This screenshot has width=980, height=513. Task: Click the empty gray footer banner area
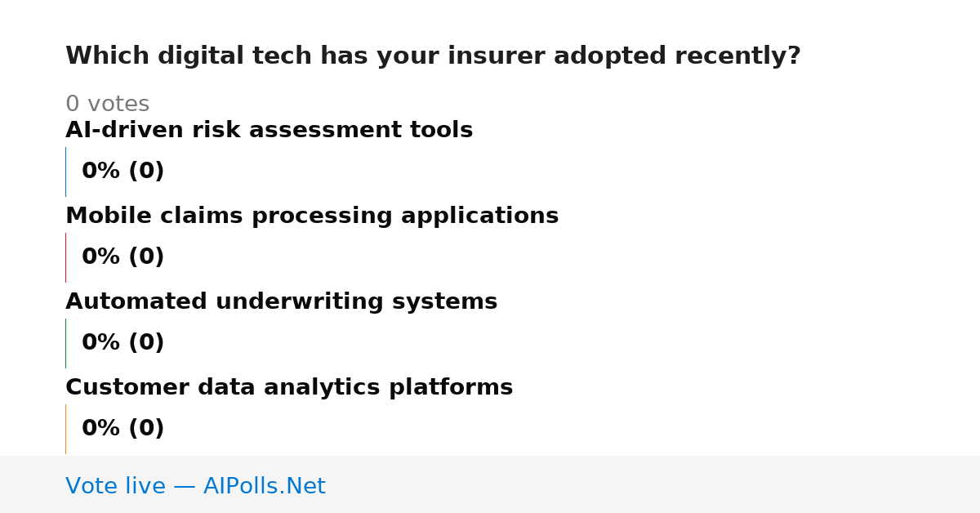click(653, 484)
